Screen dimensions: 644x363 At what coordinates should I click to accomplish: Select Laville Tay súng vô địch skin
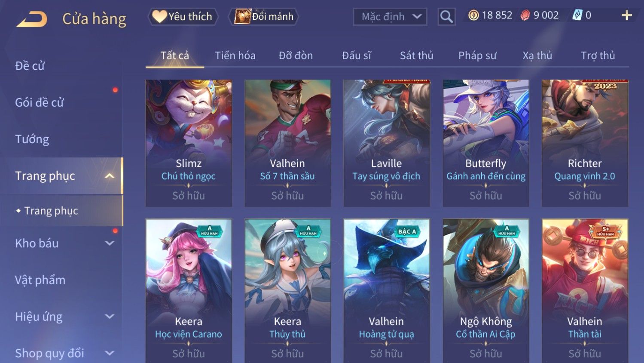[387, 143]
